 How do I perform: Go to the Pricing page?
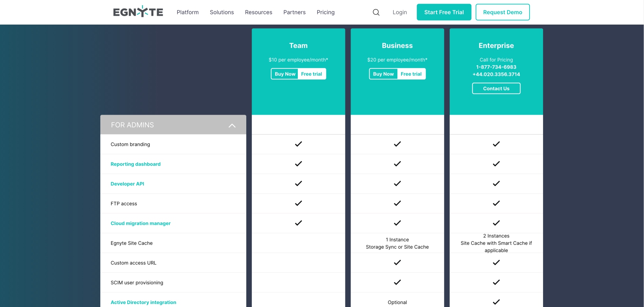pyautogui.click(x=325, y=12)
